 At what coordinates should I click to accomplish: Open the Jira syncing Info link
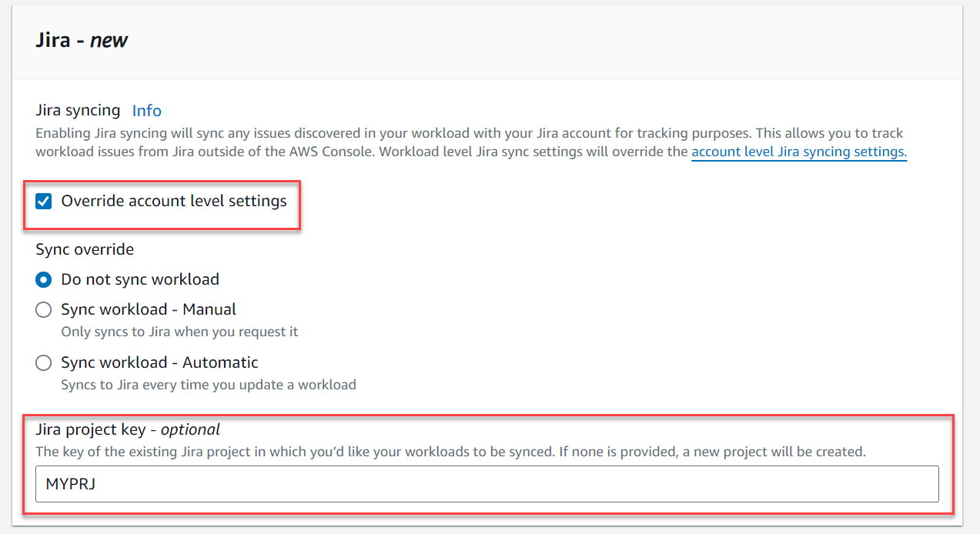146,110
